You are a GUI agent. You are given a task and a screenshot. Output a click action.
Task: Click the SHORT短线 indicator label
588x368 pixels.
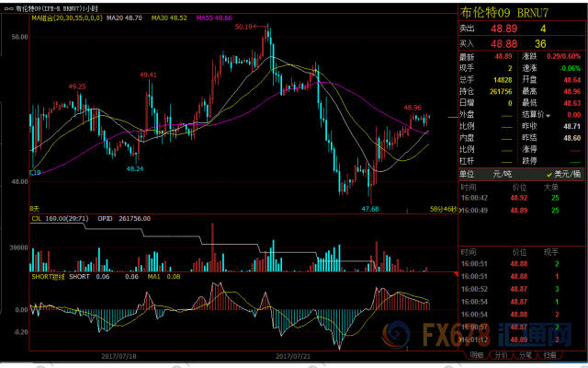click(49, 277)
